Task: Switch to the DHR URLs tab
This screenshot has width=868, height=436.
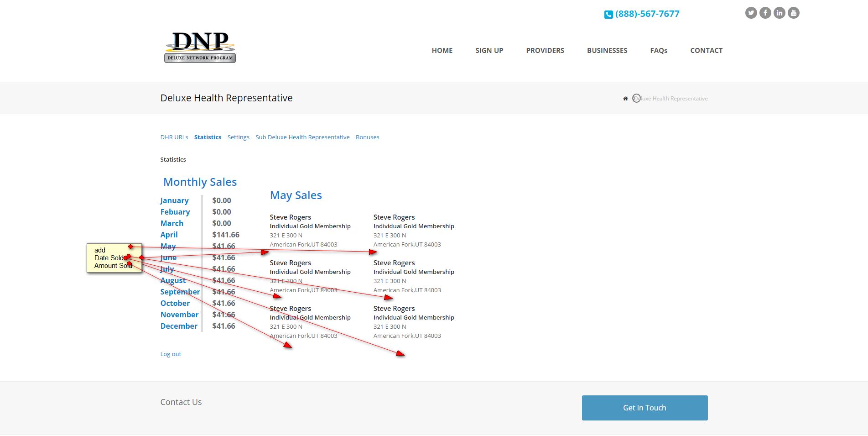Action: (x=174, y=137)
